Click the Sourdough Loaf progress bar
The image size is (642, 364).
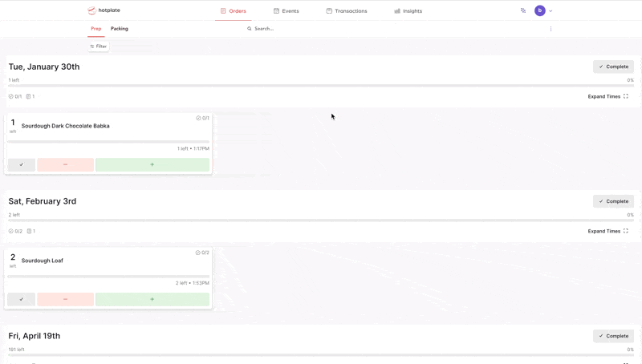click(108, 277)
